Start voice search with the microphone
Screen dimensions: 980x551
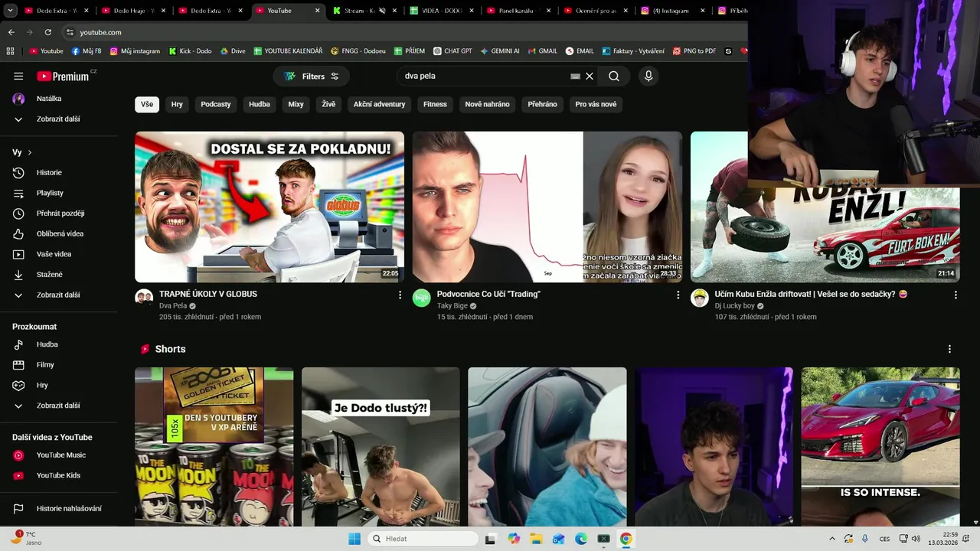point(648,76)
